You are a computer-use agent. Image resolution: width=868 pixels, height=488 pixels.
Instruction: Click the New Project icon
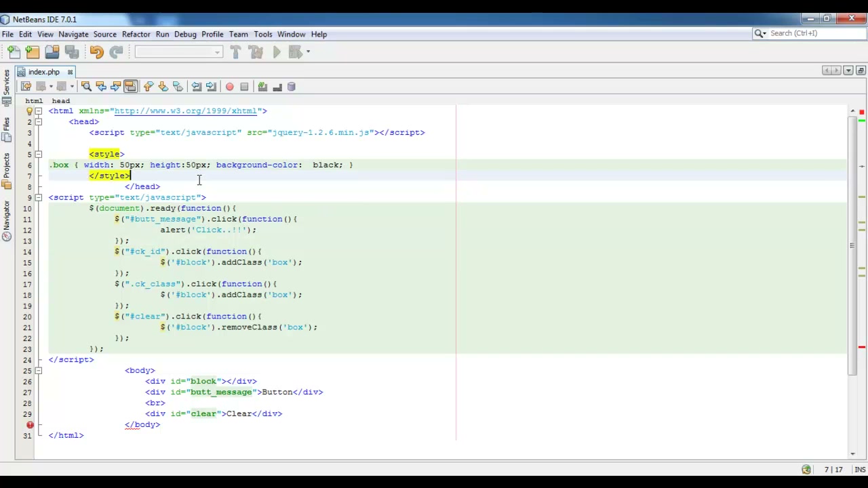[33, 52]
